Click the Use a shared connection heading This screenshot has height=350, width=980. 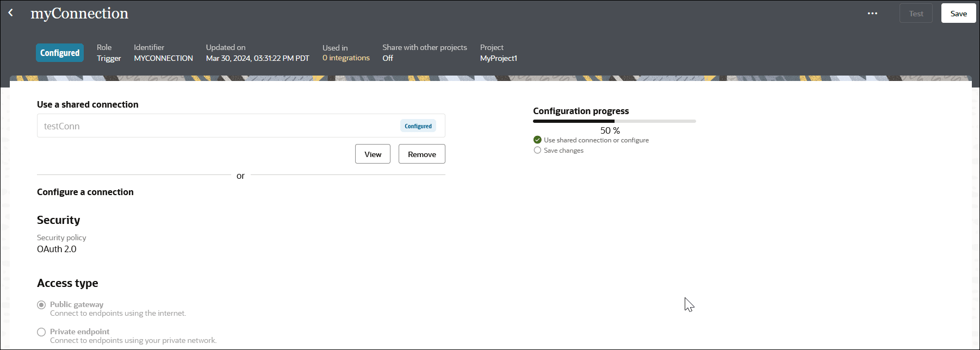pyautogui.click(x=88, y=104)
